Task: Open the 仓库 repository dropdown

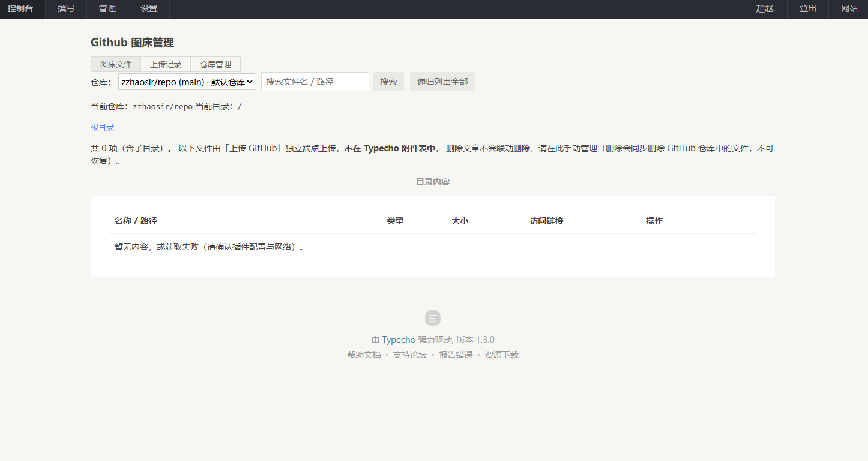Action: pos(187,82)
